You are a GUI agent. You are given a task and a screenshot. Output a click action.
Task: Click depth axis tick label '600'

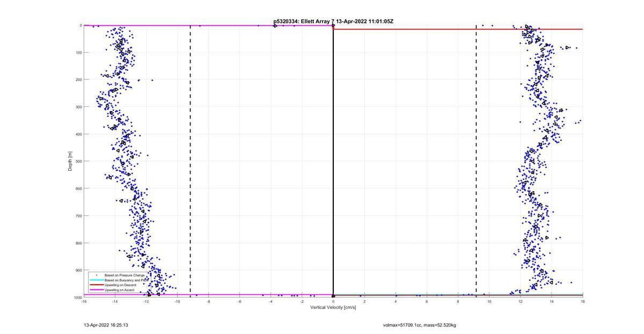pos(78,188)
